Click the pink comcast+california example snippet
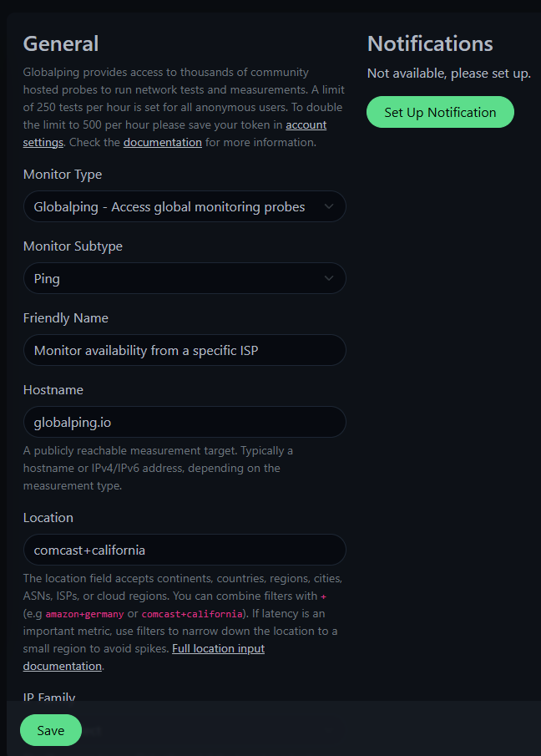Viewport: 541px width, 756px height. 190,614
